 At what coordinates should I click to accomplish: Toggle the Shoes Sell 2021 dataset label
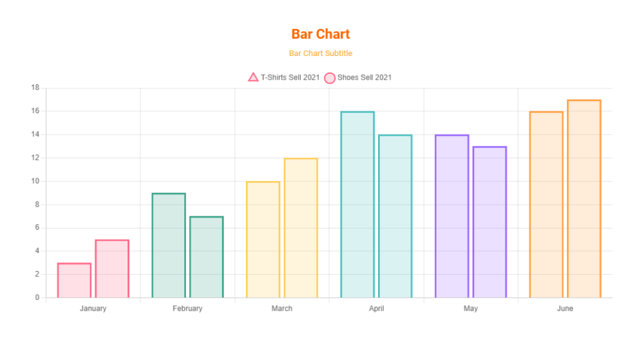[365, 77]
